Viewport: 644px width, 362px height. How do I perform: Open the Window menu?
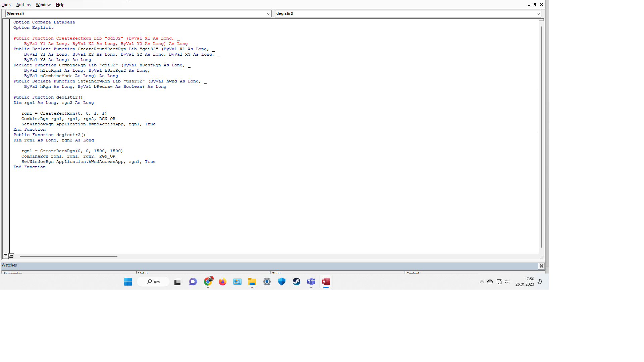pos(43,5)
